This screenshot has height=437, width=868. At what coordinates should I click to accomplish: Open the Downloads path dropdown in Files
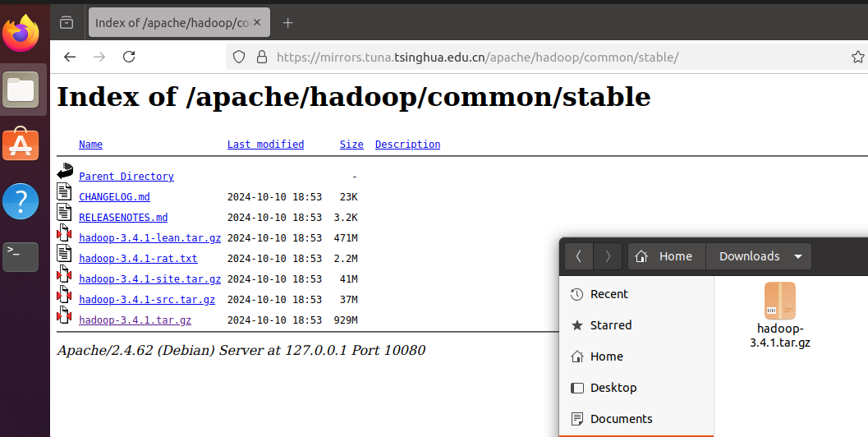[x=759, y=256]
